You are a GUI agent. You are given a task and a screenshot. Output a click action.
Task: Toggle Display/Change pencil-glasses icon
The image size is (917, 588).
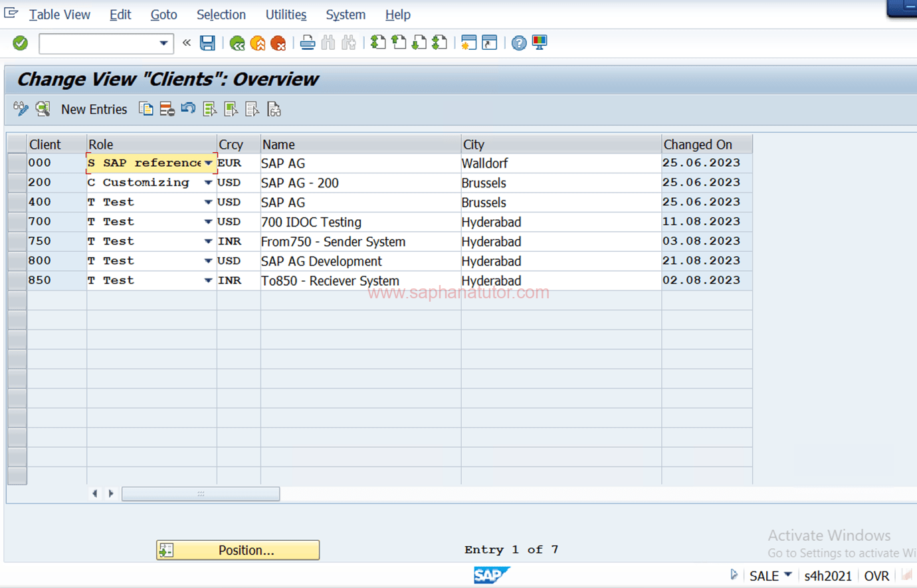click(21, 109)
